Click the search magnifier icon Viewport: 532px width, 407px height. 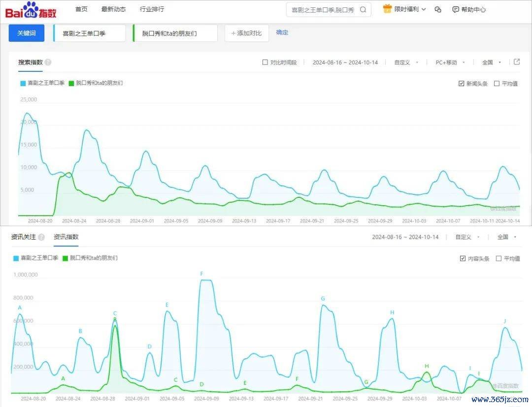click(363, 9)
